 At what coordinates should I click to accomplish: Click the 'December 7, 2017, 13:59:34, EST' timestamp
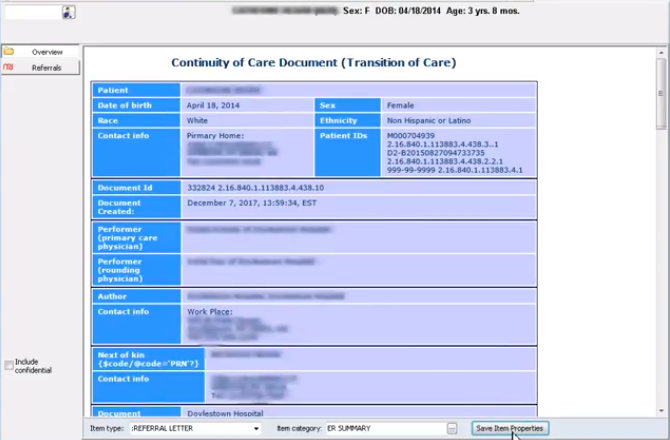tap(252, 203)
